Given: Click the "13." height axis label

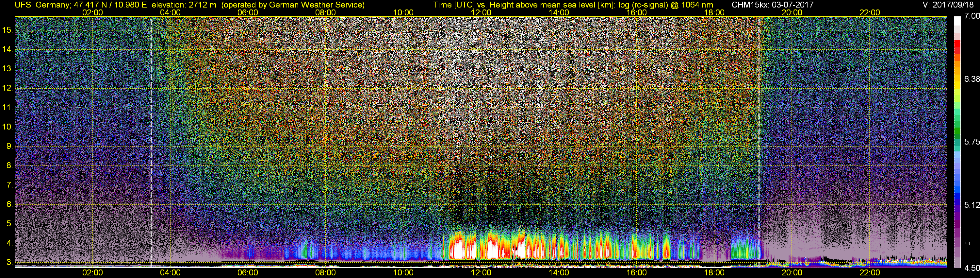Looking at the screenshot, I should [8, 69].
